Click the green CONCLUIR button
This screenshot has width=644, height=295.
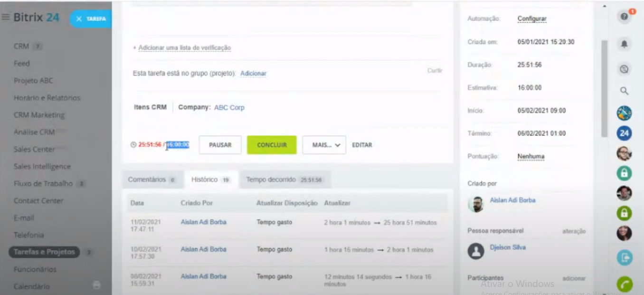(272, 145)
